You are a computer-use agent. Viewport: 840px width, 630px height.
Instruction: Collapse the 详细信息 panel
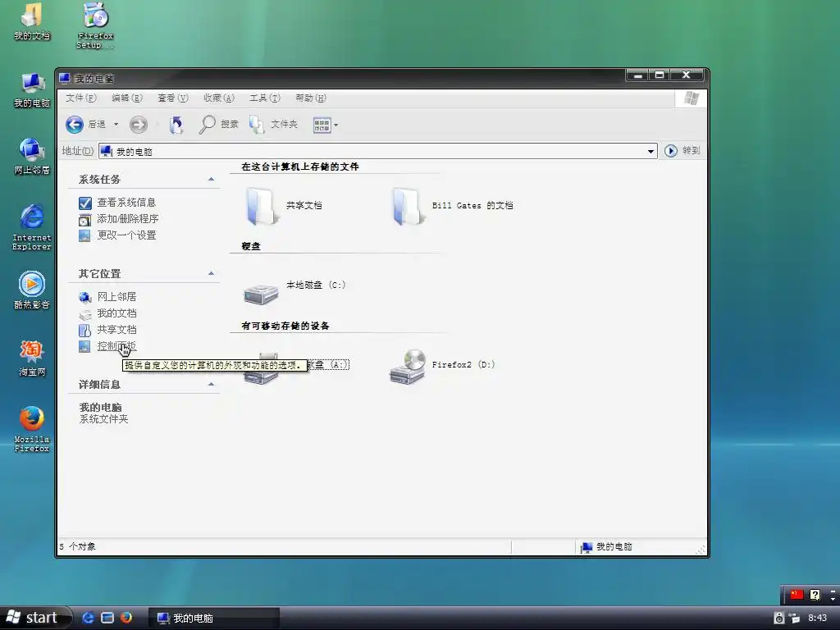coord(211,384)
